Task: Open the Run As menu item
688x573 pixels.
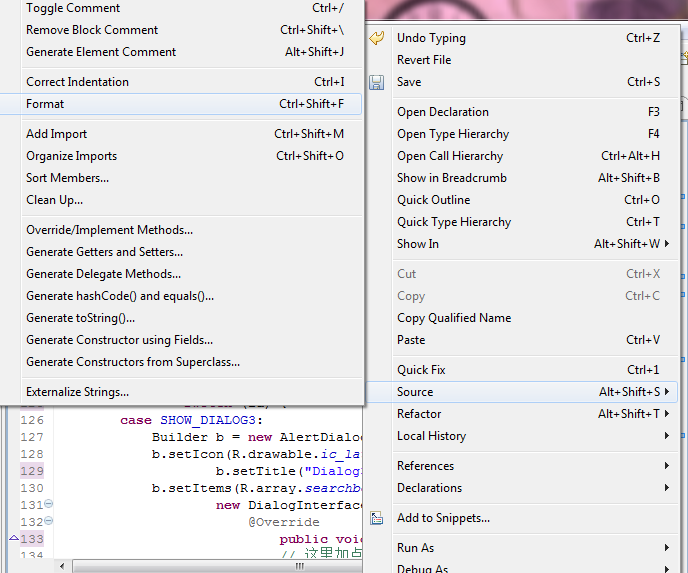Action: click(522, 548)
